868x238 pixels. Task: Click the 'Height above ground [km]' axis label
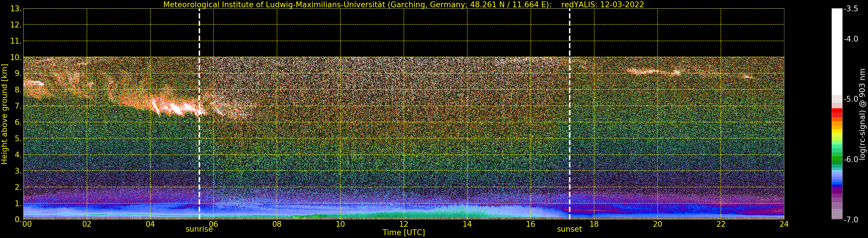pyautogui.click(x=4, y=114)
